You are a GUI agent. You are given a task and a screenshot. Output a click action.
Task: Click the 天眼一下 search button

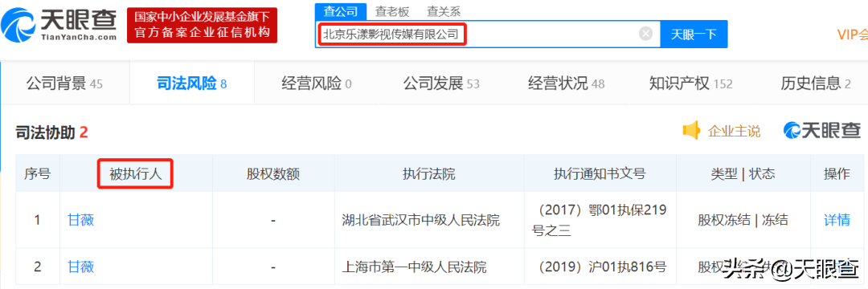(x=694, y=35)
